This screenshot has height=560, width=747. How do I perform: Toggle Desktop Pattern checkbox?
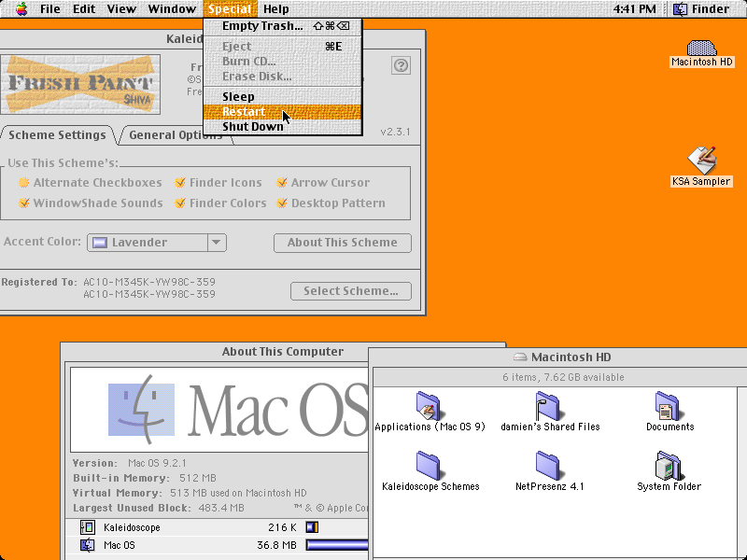coord(282,203)
